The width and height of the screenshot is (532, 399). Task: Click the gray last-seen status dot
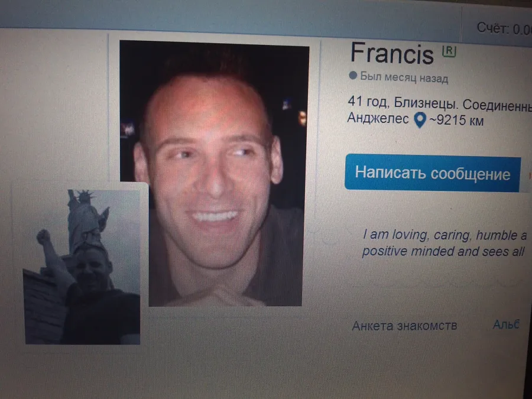tap(353, 75)
